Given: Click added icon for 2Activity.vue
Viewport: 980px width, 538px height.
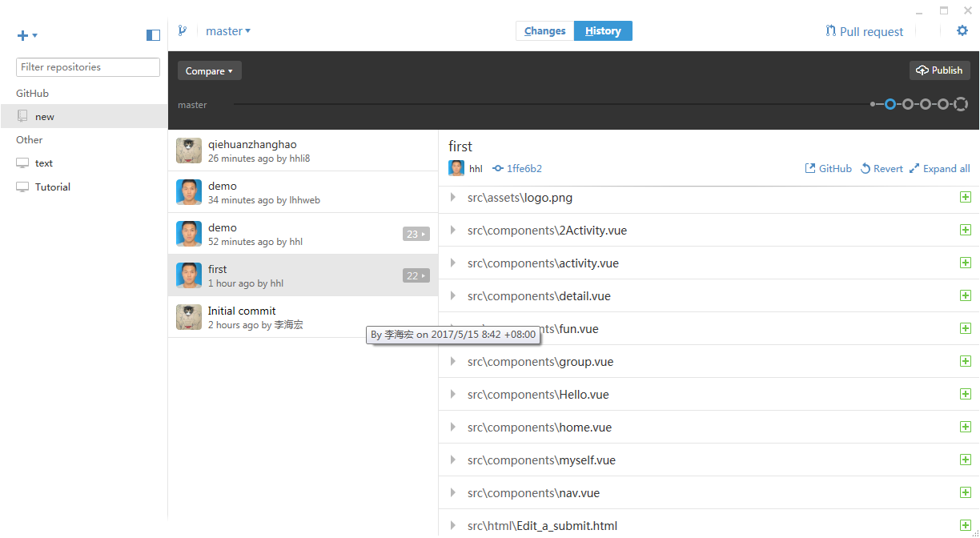Looking at the screenshot, I should 965,230.
